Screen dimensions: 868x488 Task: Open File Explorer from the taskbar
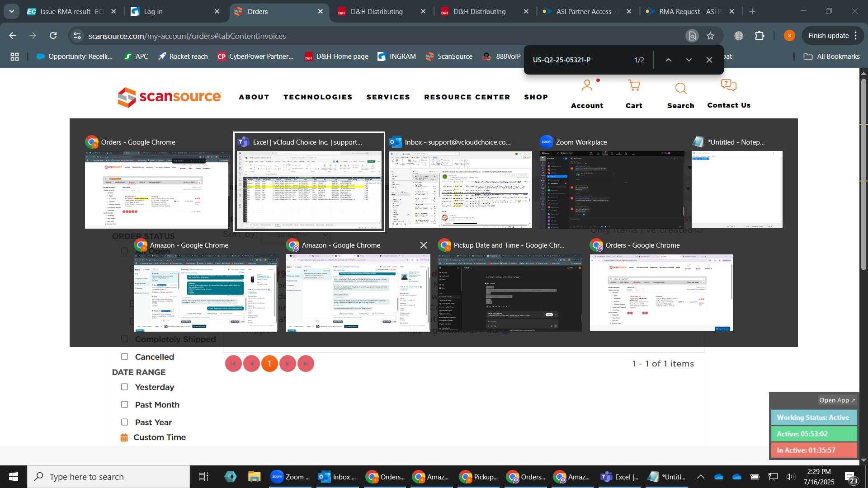pos(254,477)
